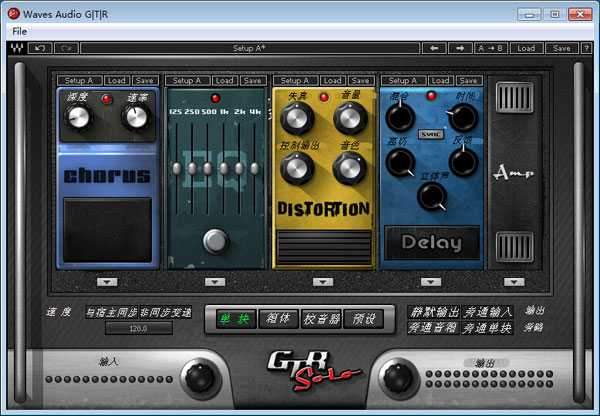Switch to the 预设 tab
This screenshot has height=416, width=600.
365,319
